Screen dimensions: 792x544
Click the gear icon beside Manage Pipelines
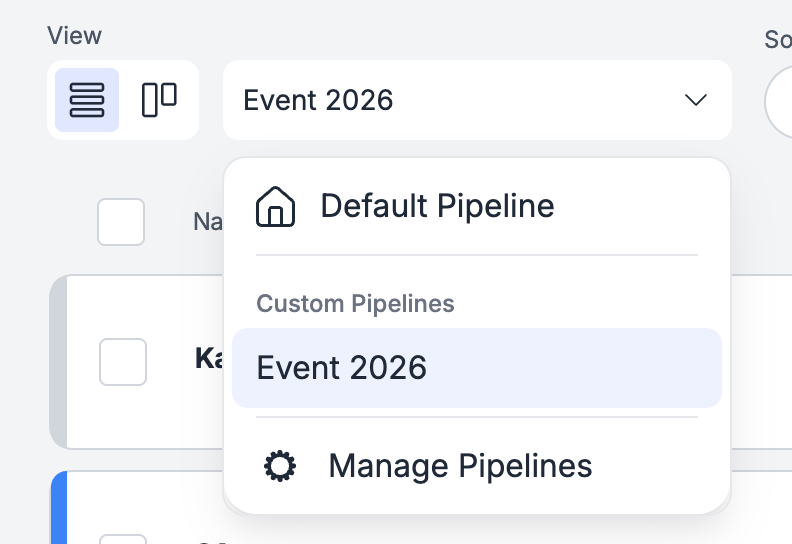point(280,466)
